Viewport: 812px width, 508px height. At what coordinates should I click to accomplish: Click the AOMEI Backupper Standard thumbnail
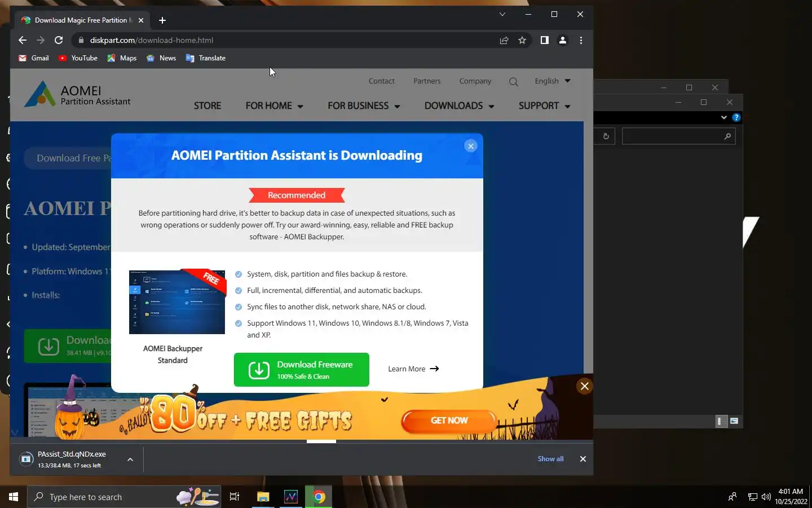click(x=177, y=302)
